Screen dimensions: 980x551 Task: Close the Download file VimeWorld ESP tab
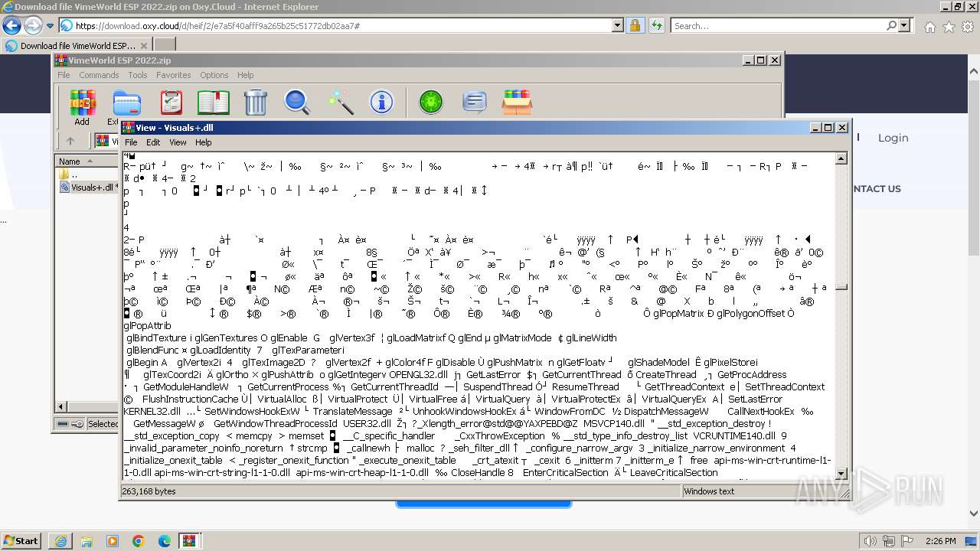pyautogui.click(x=144, y=45)
